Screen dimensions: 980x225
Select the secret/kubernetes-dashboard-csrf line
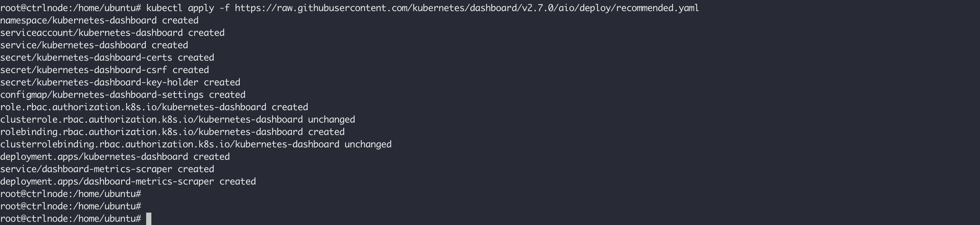104,70
